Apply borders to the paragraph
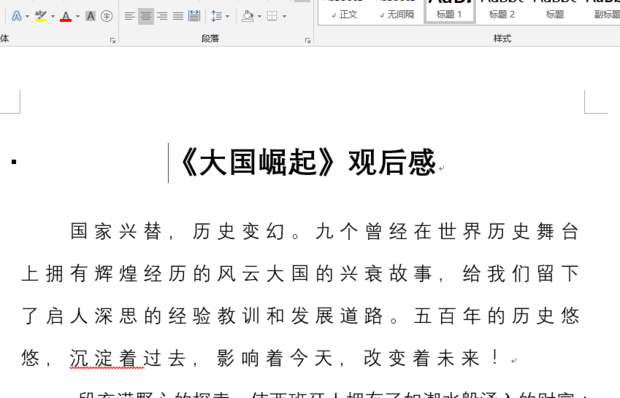This screenshot has height=398, width=620. (272, 16)
